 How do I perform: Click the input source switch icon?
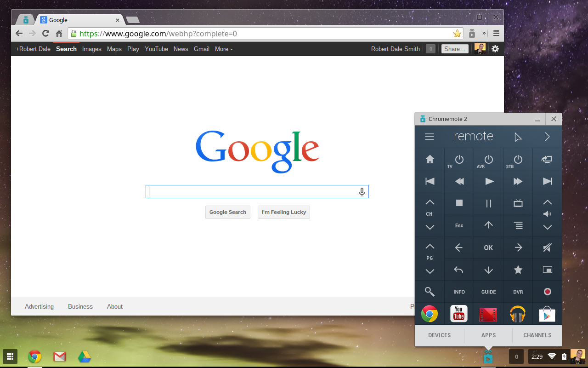(x=547, y=159)
